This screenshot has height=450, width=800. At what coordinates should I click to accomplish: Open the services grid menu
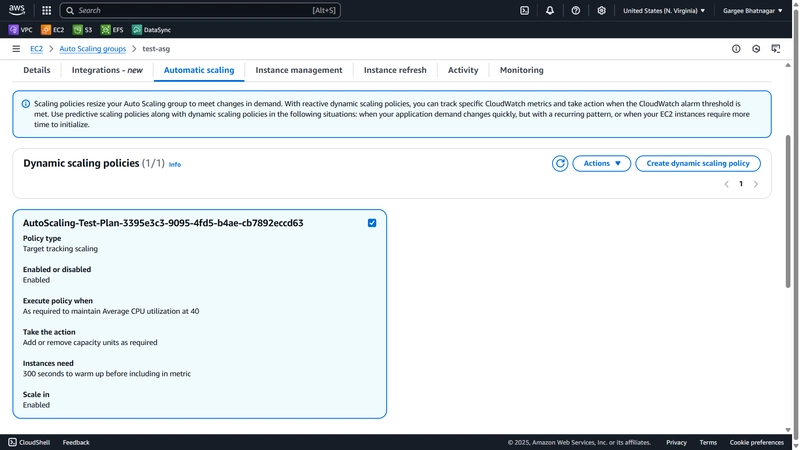46,10
